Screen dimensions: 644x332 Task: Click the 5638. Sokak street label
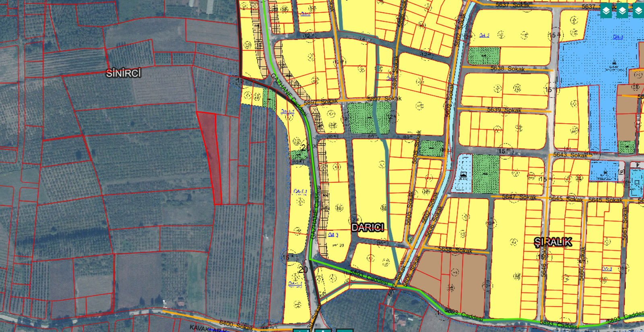tap(507, 69)
